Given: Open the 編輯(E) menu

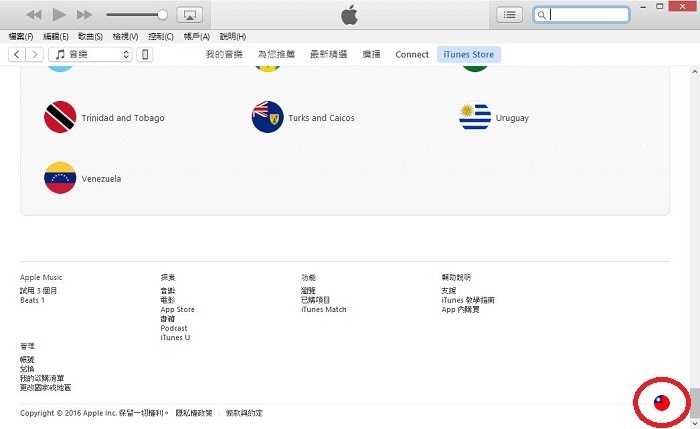Looking at the screenshot, I should [56, 37].
